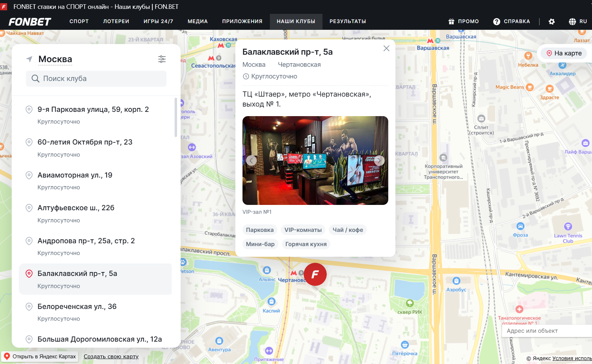Click the Севастопольская metro label on map
592x364 pixels.
214,66
